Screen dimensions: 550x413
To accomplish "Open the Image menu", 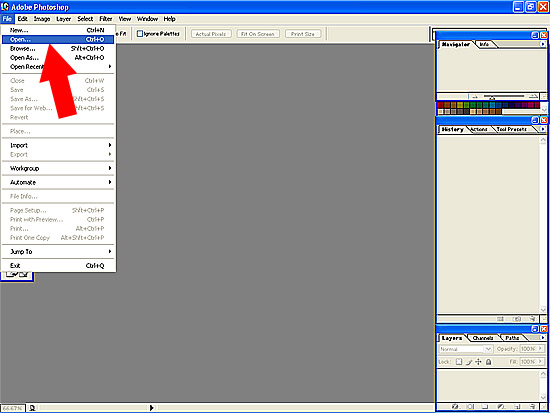I will pos(42,19).
